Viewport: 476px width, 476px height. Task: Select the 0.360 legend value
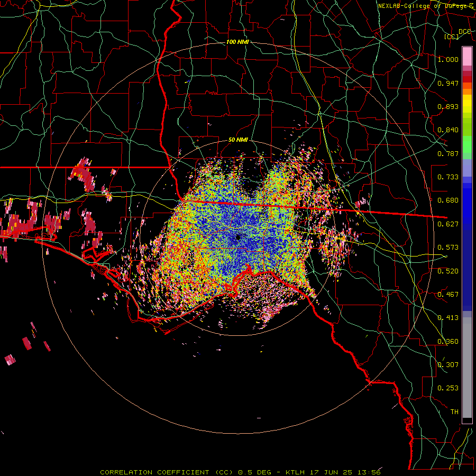coord(448,341)
